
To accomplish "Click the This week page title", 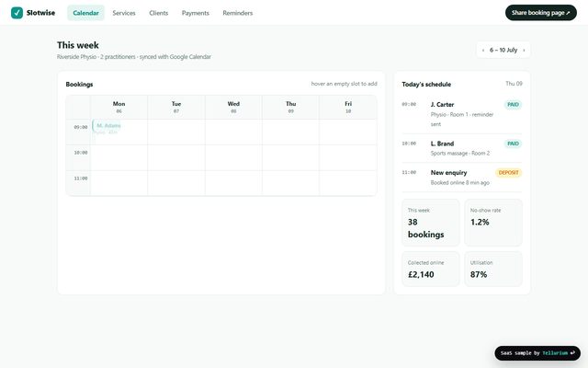I will coord(77,45).
